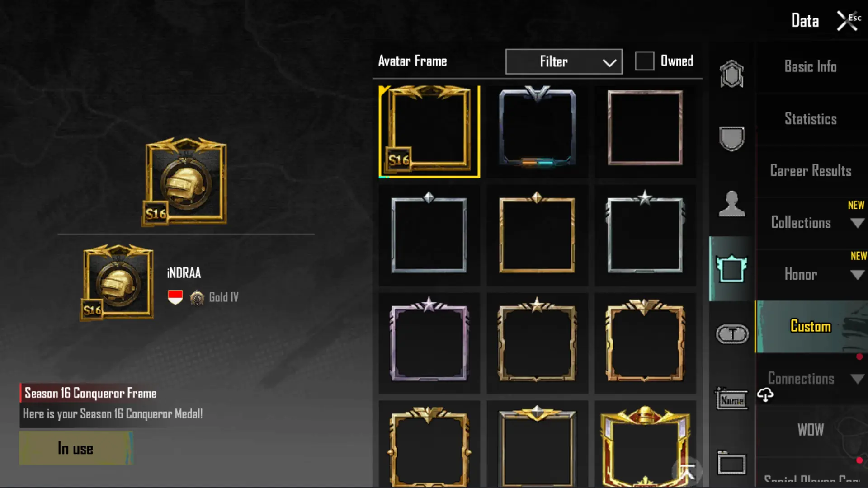Expand the Collections menu arrow

pos(857,223)
